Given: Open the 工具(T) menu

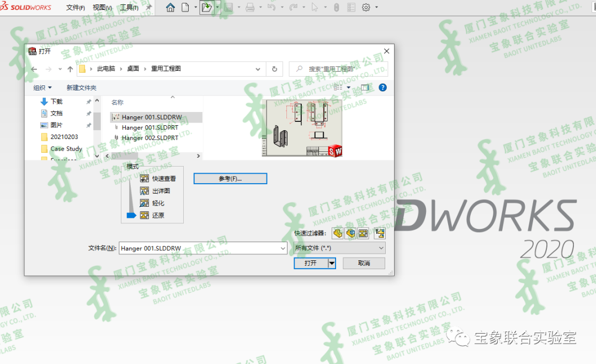Looking at the screenshot, I should tap(129, 8).
